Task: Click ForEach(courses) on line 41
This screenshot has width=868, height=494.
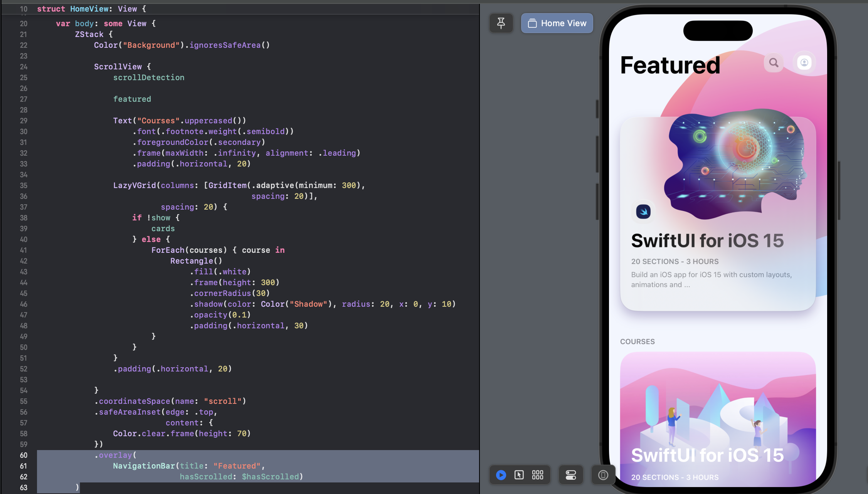Action: [x=189, y=250]
